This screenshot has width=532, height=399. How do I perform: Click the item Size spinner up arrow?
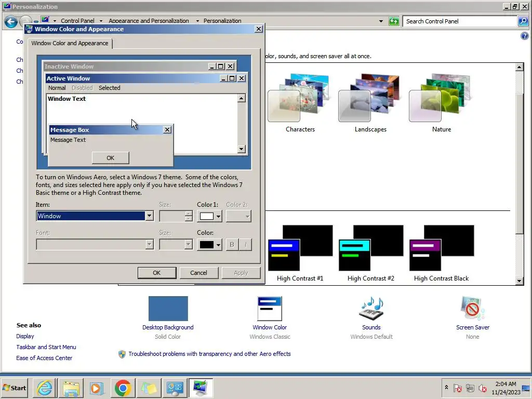(189, 214)
